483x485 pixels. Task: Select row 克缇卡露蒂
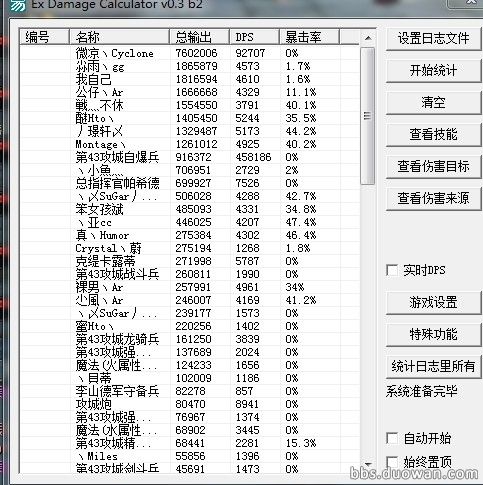(x=190, y=261)
